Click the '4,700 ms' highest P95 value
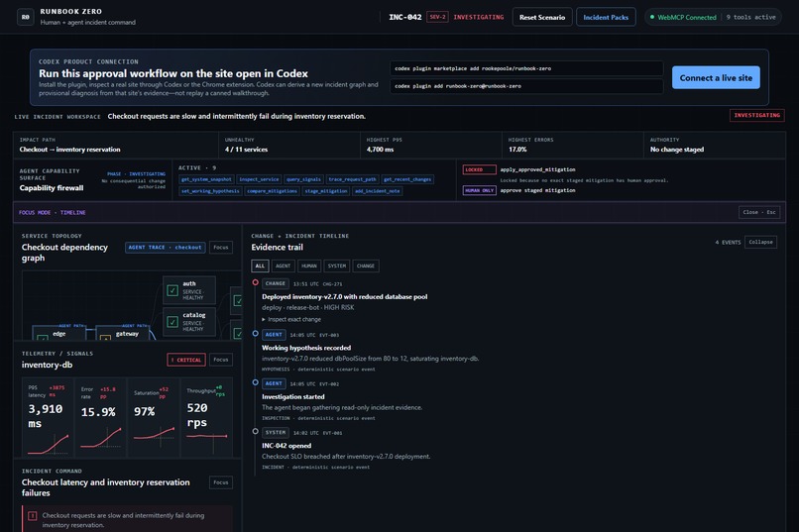The image size is (799, 532). point(380,150)
